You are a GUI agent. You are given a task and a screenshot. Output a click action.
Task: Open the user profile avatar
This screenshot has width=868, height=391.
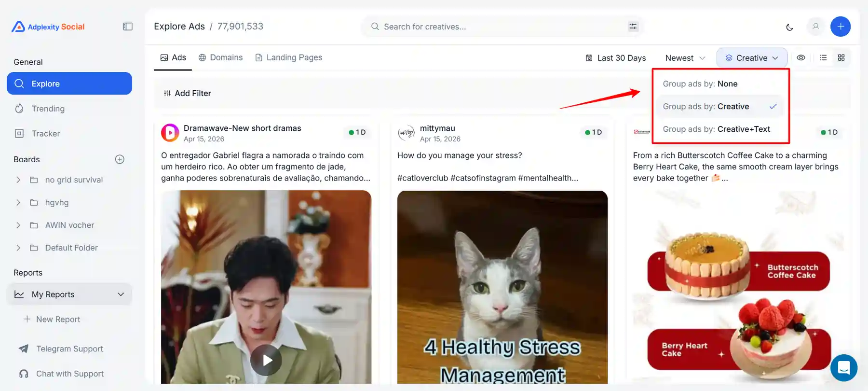[x=815, y=27]
